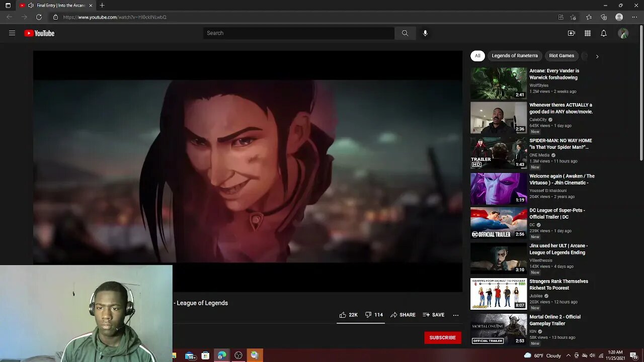644x362 pixels.
Task: Open system volume from tray speaker
Action: pyautogui.click(x=592, y=355)
